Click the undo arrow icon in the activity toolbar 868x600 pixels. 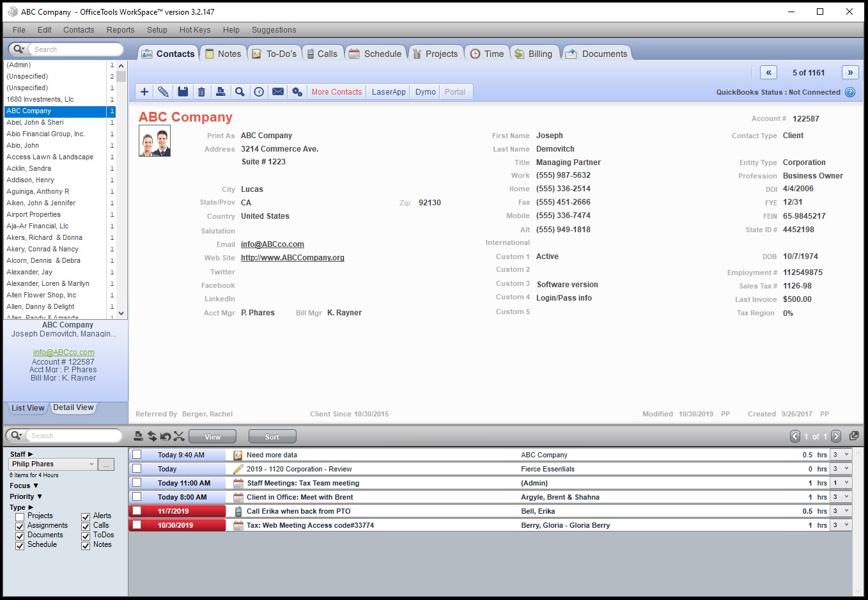(x=166, y=436)
